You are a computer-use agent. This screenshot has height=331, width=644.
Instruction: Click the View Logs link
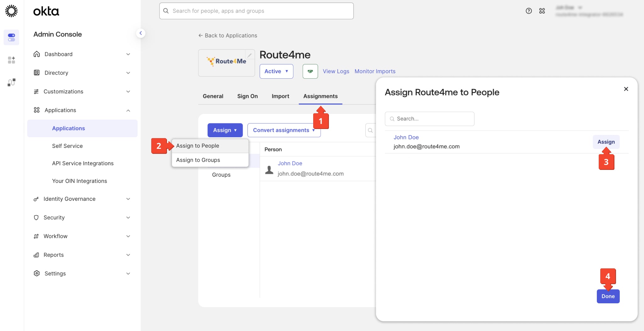click(x=336, y=71)
